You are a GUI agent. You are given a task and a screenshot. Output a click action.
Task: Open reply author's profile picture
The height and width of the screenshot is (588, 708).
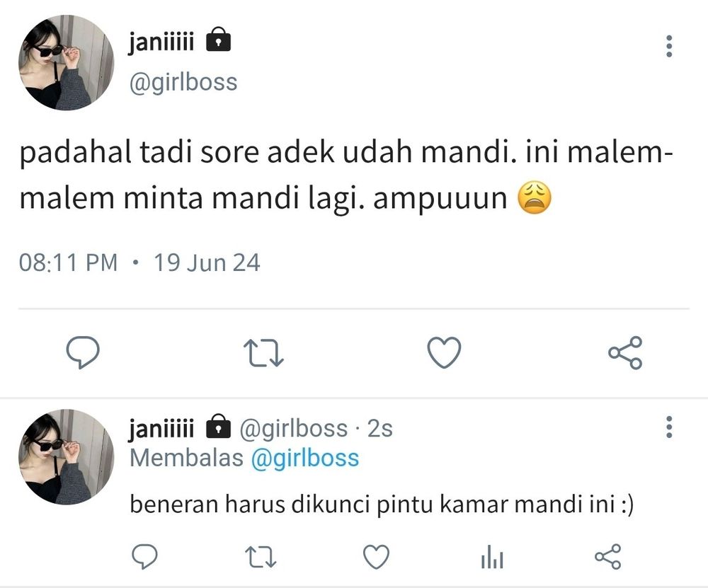[x=66, y=456]
